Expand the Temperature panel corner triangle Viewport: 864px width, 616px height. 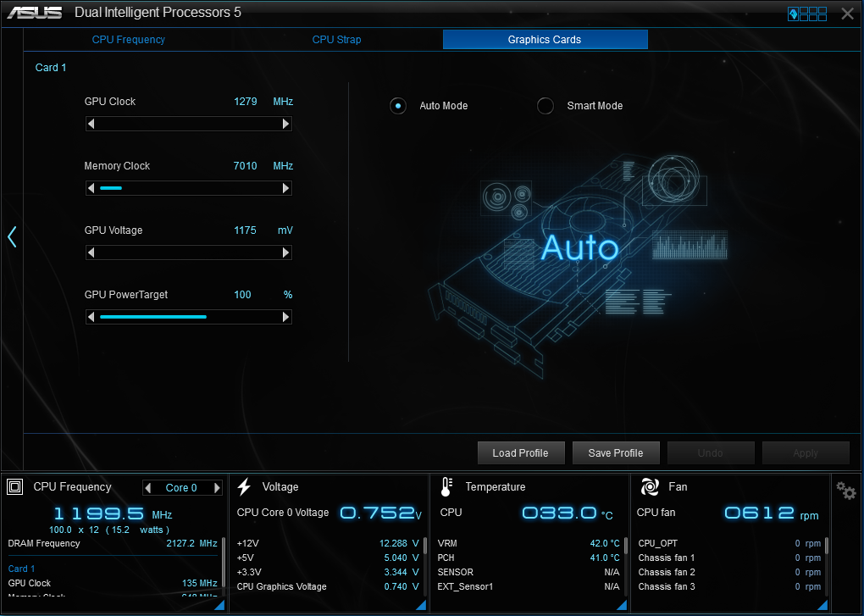click(622, 605)
